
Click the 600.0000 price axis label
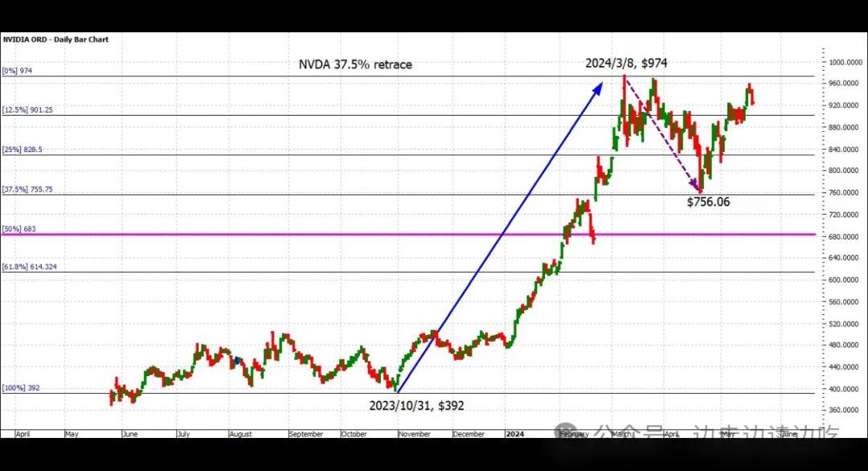coord(845,280)
